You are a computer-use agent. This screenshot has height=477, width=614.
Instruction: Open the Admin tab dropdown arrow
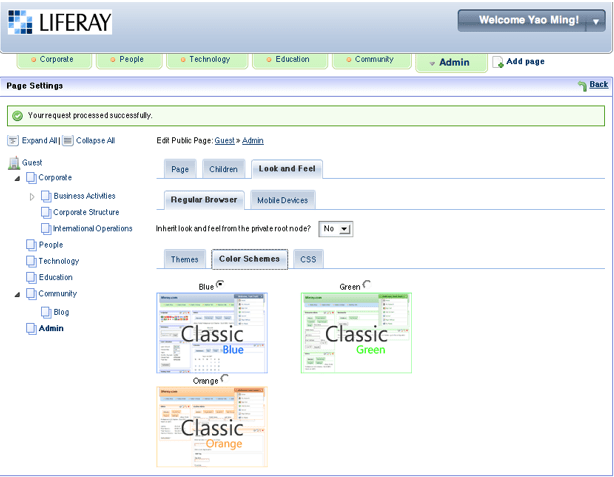coord(432,63)
